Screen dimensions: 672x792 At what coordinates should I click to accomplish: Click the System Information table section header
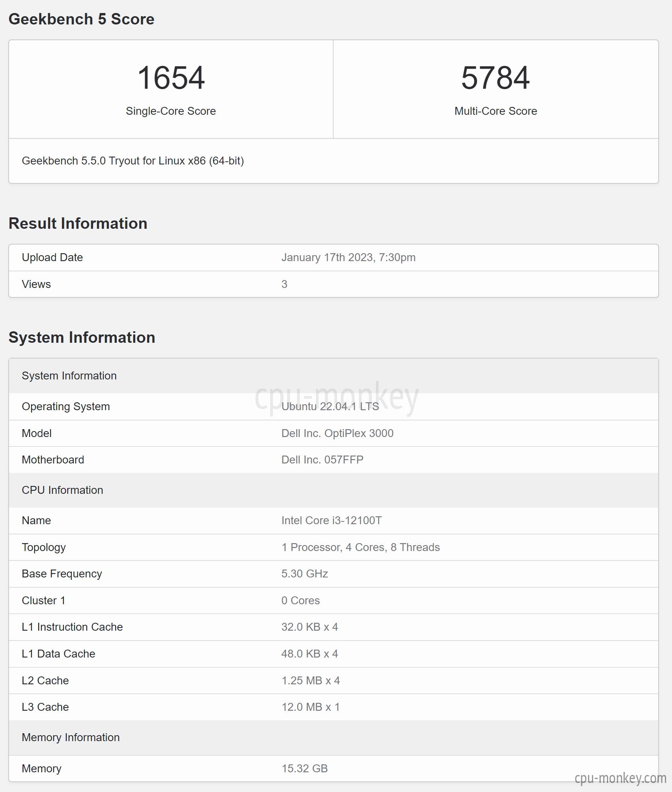click(334, 376)
